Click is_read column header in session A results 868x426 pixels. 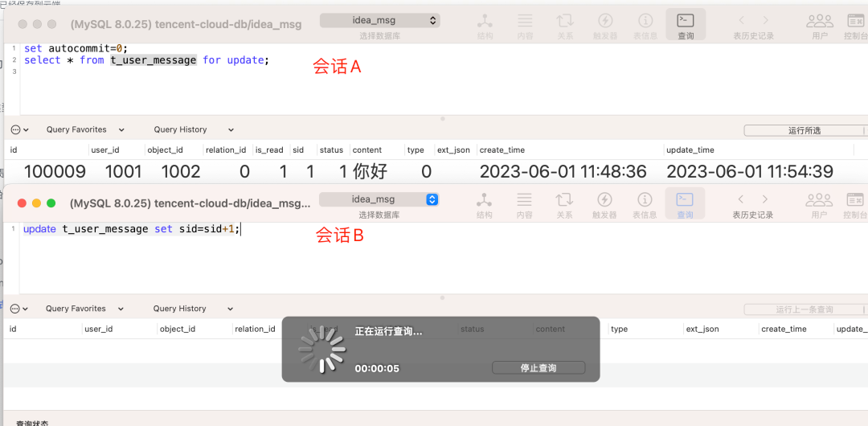(x=270, y=150)
